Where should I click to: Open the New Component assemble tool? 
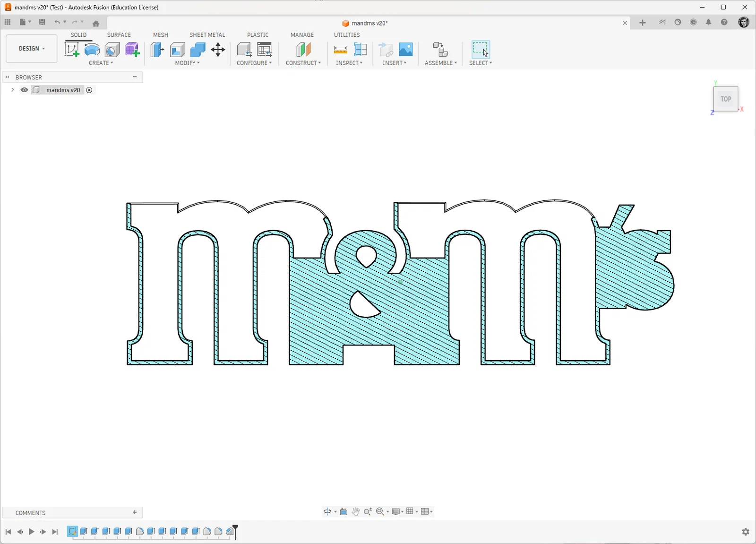(440, 49)
